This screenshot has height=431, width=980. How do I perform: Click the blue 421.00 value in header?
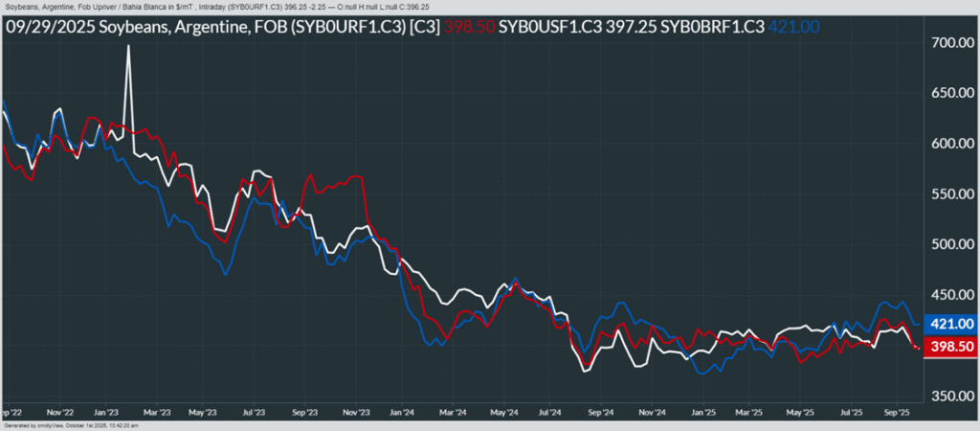[794, 27]
